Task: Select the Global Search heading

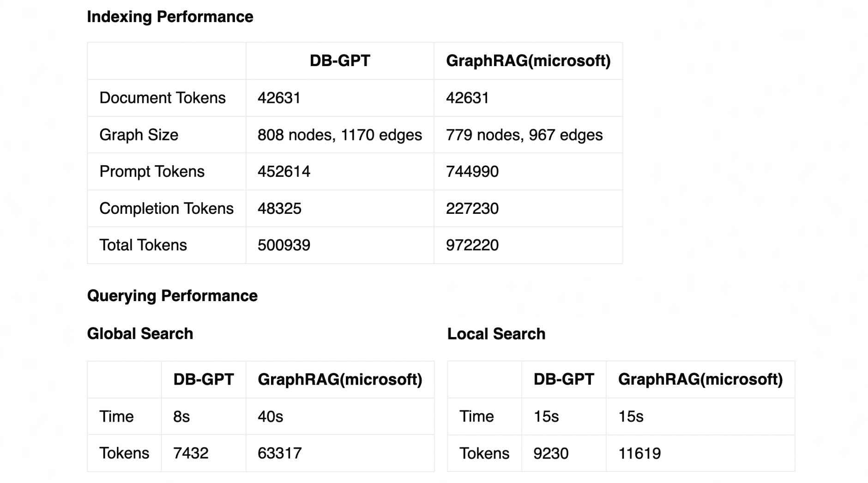Action: pyautogui.click(x=140, y=334)
